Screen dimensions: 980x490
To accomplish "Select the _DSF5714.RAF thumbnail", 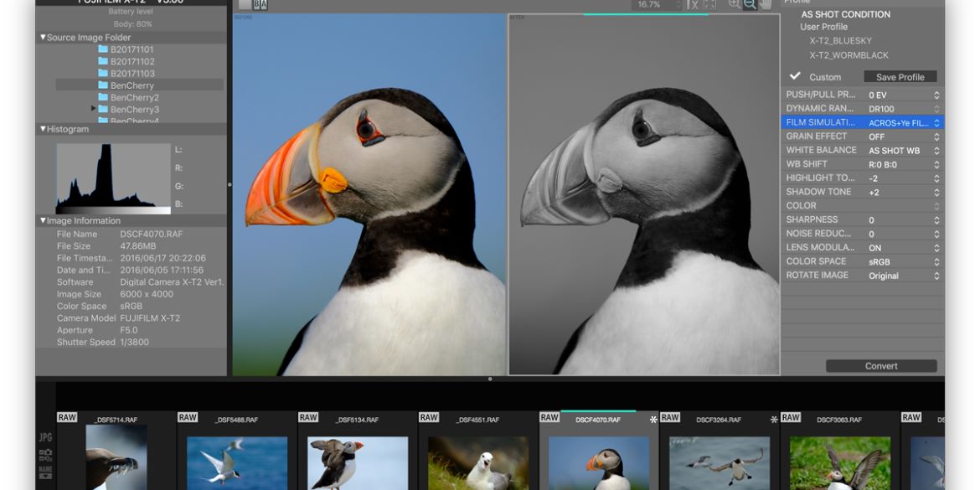I will coord(116,456).
